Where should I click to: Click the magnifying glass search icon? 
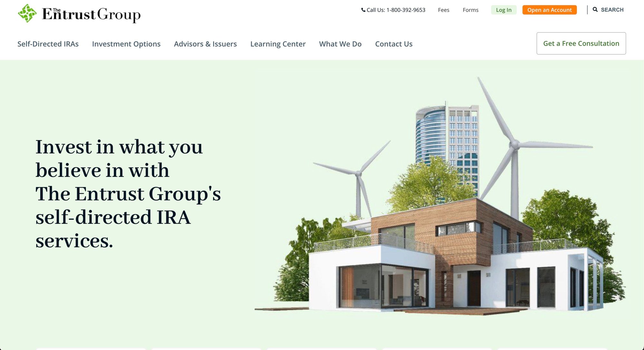[595, 10]
